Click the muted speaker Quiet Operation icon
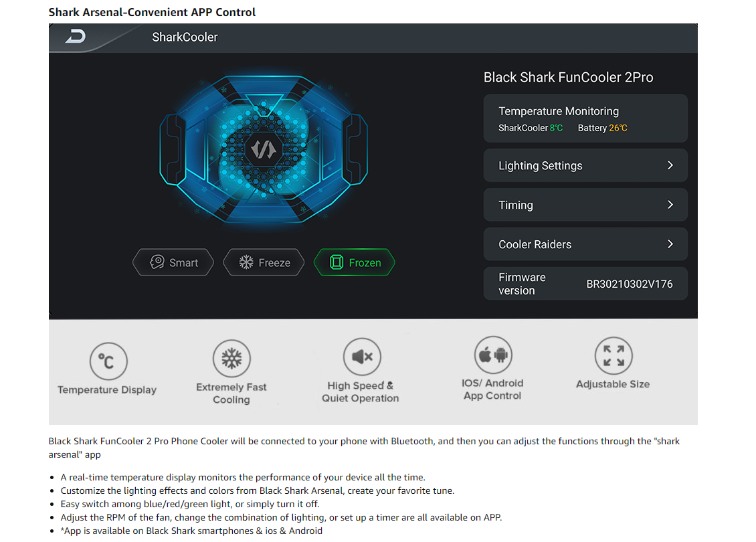This screenshot has width=756, height=542. [x=362, y=357]
